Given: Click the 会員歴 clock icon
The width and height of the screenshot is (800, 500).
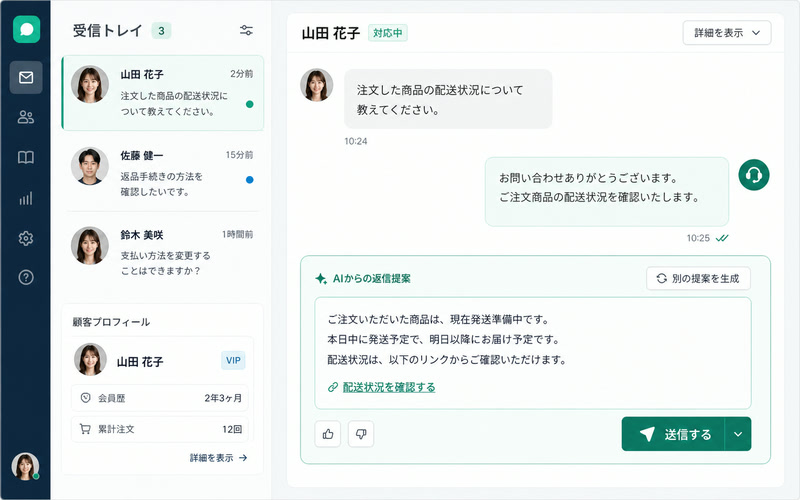Looking at the screenshot, I should [x=85, y=397].
